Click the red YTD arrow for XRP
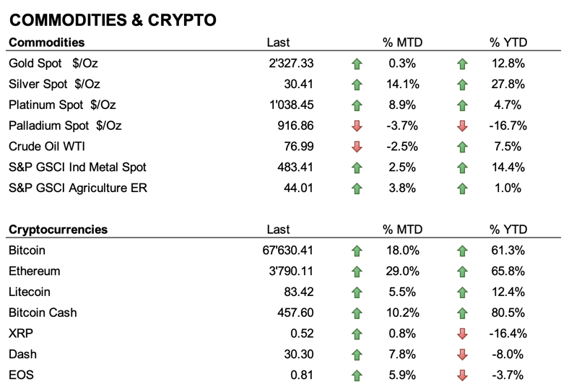 coord(463,334)
